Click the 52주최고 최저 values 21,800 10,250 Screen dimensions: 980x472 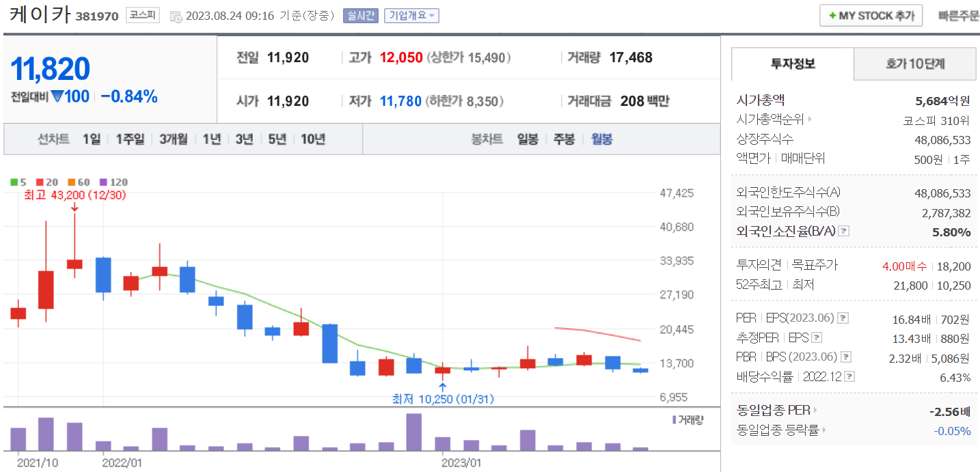pos(932,286)
